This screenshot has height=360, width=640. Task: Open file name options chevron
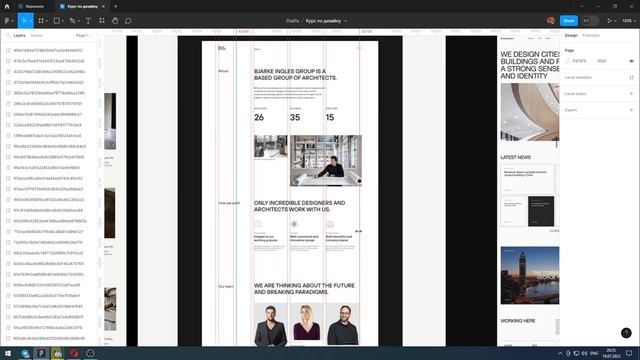pyautogui.click(x=346, y=21)
